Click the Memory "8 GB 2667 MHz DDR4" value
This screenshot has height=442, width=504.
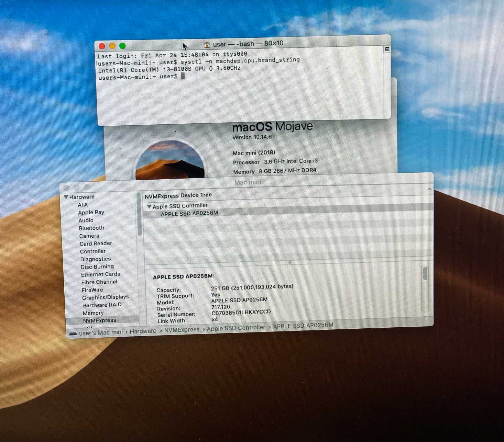[x=288, y=171]
